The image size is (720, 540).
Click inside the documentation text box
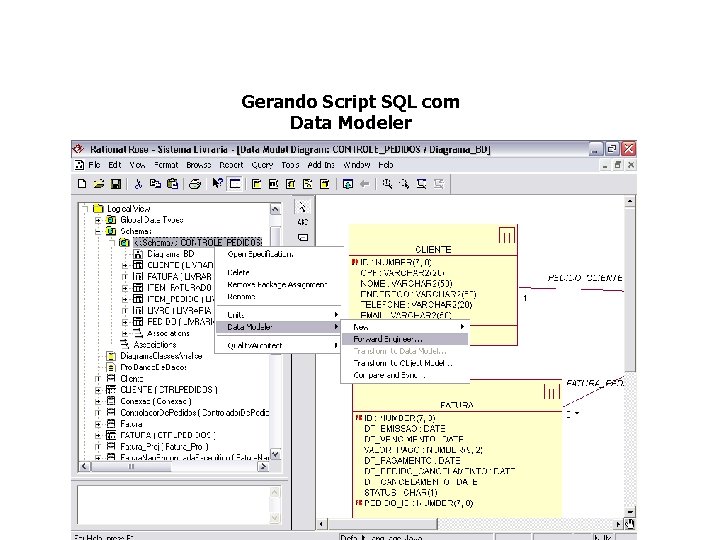point(174,505)
